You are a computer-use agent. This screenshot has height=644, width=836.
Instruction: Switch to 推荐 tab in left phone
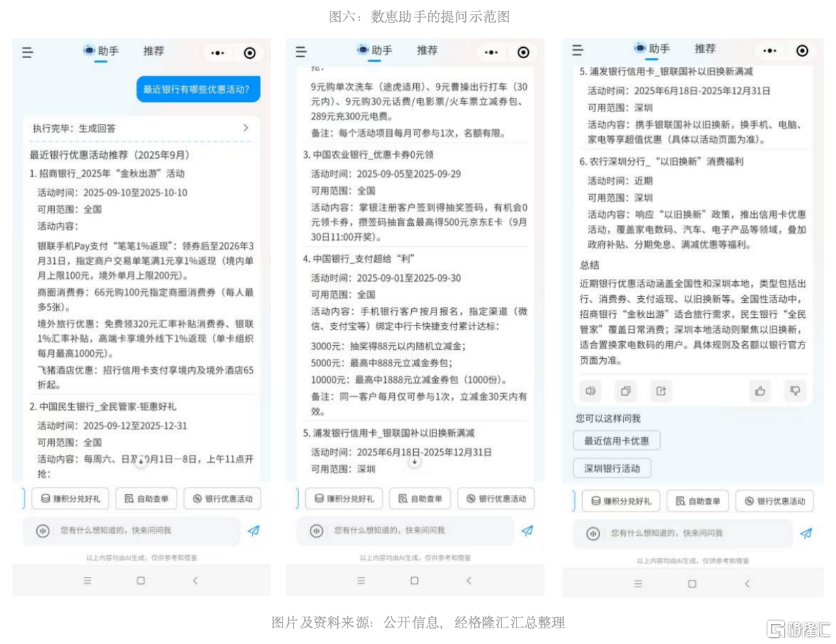(x=154, y=51)
